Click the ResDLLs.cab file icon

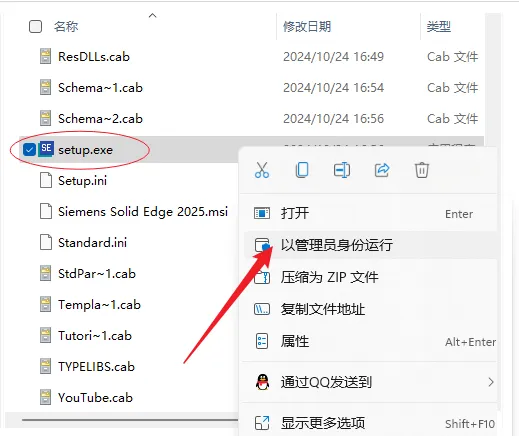(x=46, y=56)
